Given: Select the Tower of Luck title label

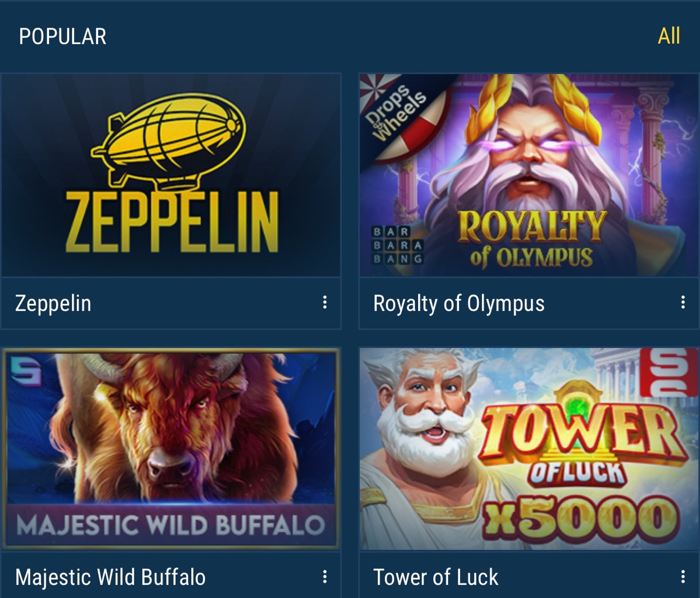Looking at the screenshot, I should [436, 577].
